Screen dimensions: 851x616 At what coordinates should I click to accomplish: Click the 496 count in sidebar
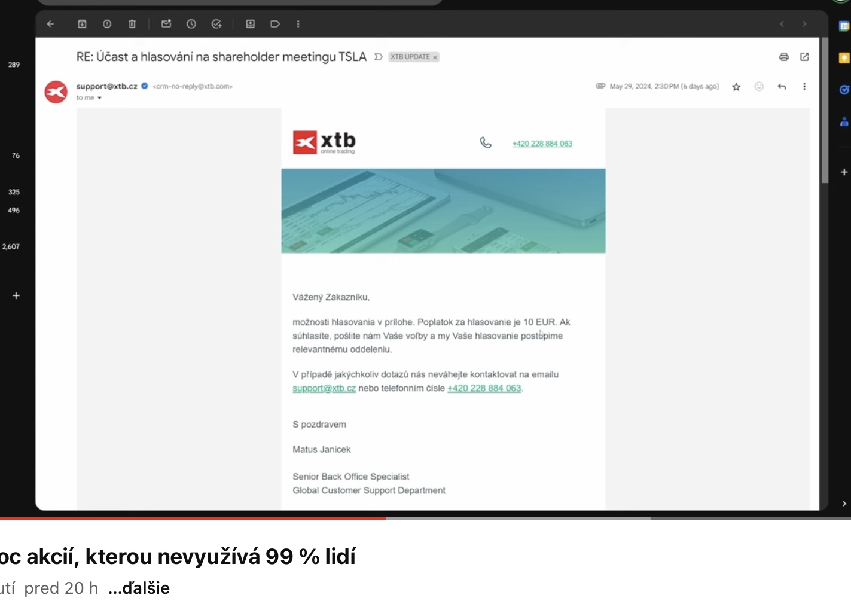coord(14,211)
